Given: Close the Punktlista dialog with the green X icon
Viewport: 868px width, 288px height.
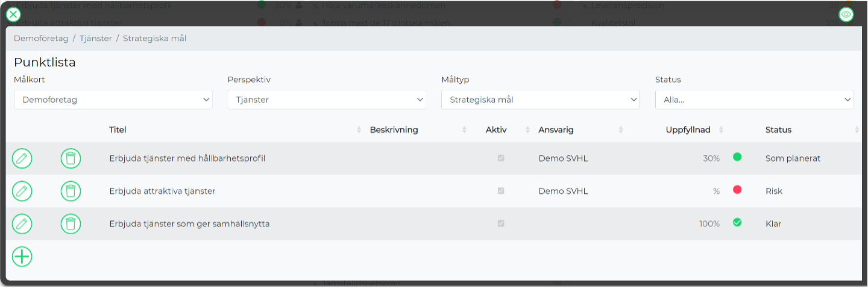Looking at the screenshot, I should pyautogui.click(x=13, y=14).
